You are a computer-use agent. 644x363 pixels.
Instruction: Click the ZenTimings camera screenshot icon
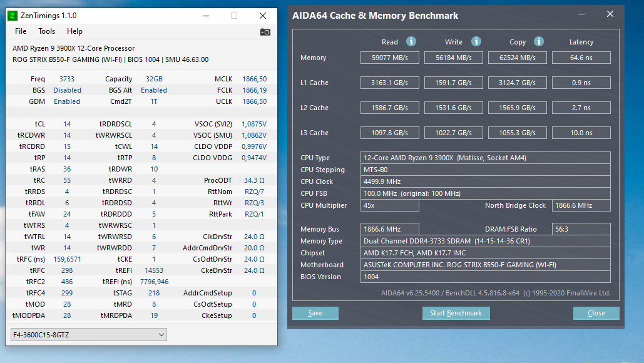(265, 32)
